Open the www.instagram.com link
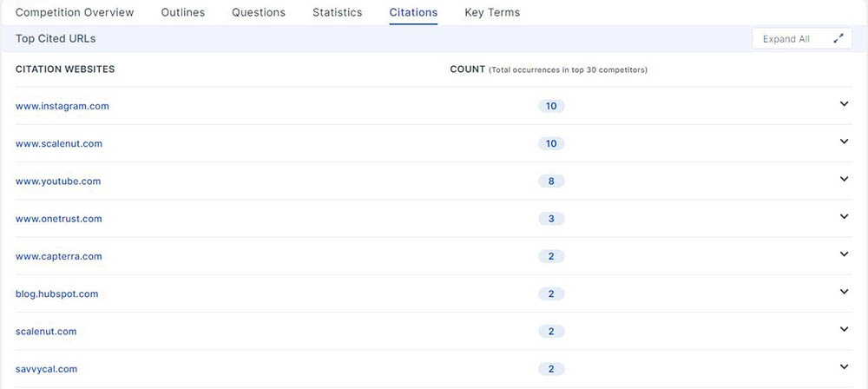The height and width of the screenshot is (389, 868). (x=62, y=106)
